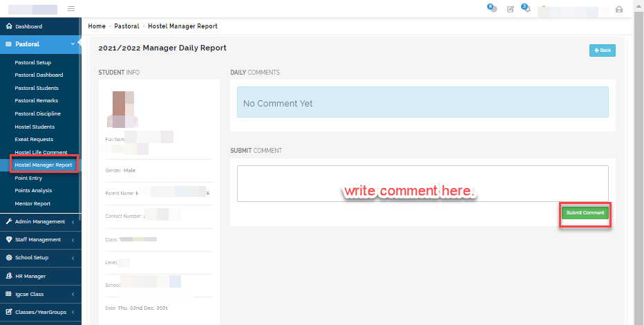Click Hostel Manager Report breadcrumb
The width and height of the screenshot is (644, 325).
(183, 26)
